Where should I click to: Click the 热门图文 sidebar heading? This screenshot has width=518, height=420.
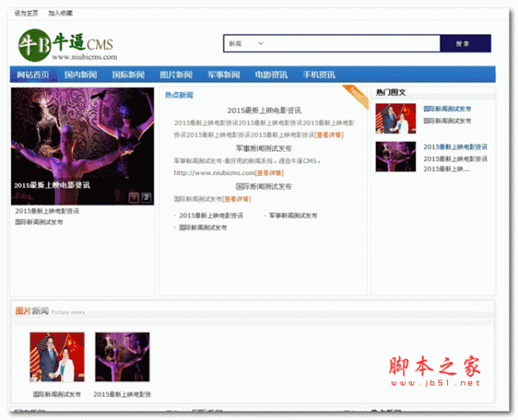(391, 92)
